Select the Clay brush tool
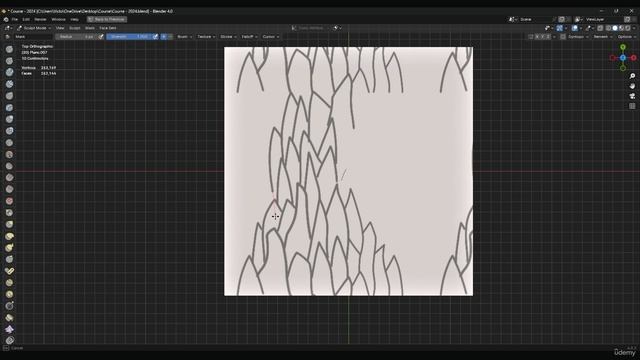The width and height of the screenshot is (640, 360). pos(9,72)
